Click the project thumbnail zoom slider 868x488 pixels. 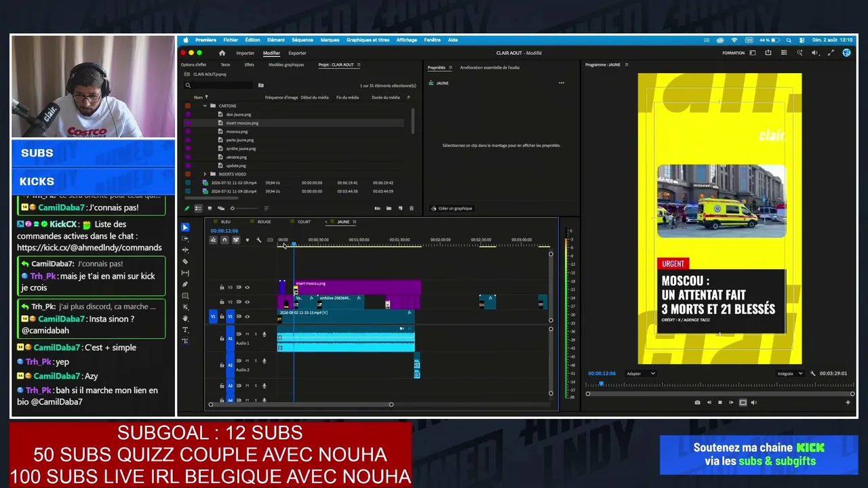pyautogui.click(x=233, y=208)
